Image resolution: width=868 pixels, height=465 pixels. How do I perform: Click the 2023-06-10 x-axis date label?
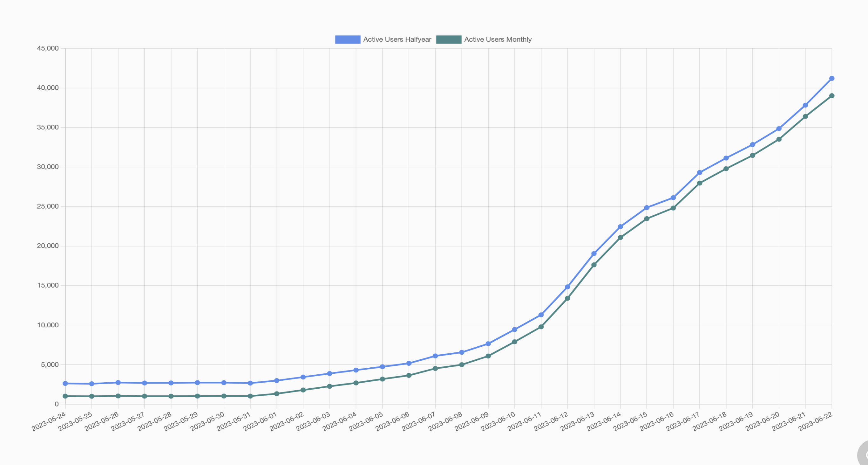498,421
